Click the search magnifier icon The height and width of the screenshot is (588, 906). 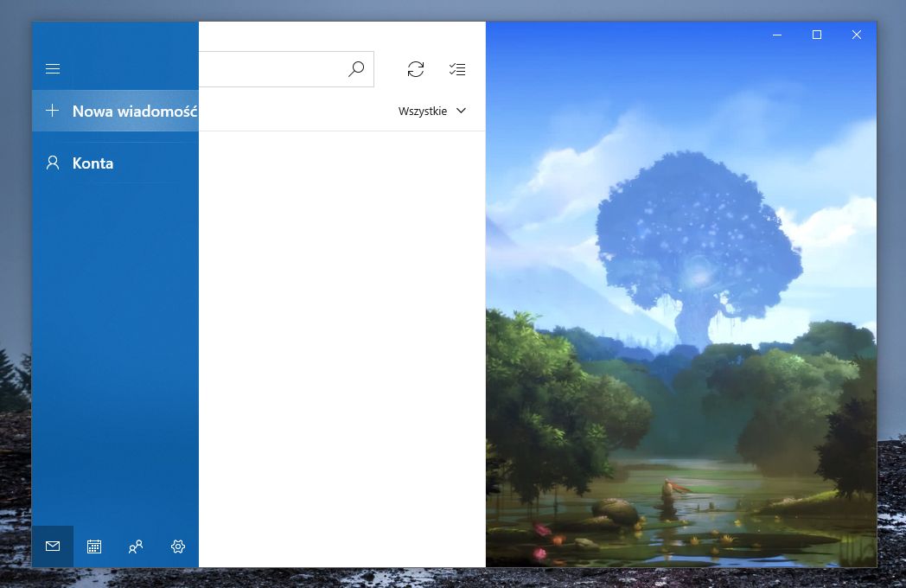tap(356, 69)
